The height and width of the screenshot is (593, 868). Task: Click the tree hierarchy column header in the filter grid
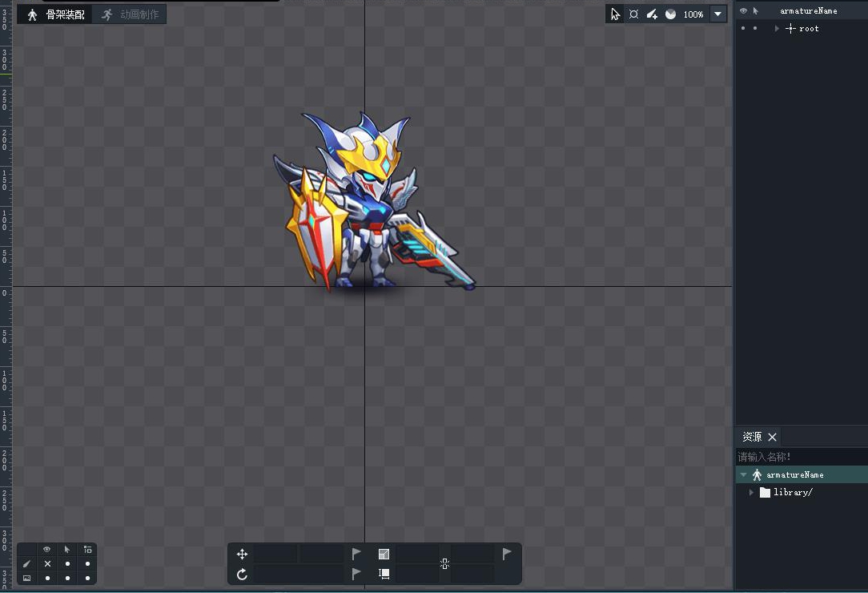click(87, 549)
